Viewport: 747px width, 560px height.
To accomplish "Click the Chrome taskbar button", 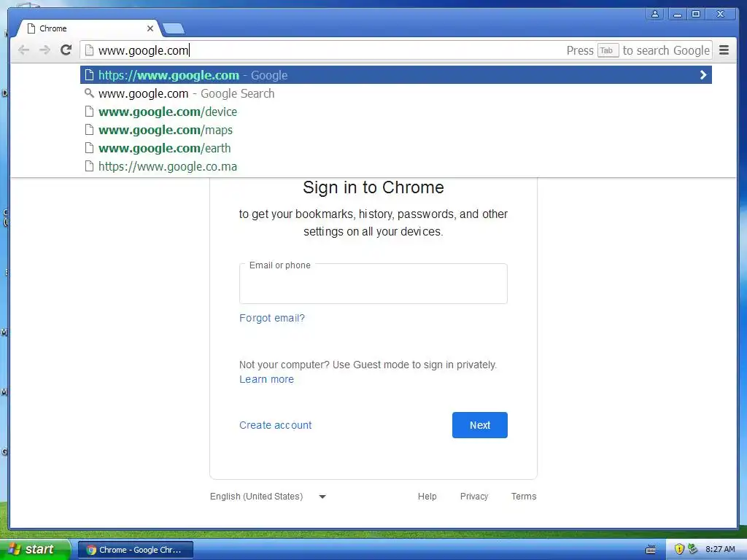I will 135,550.
